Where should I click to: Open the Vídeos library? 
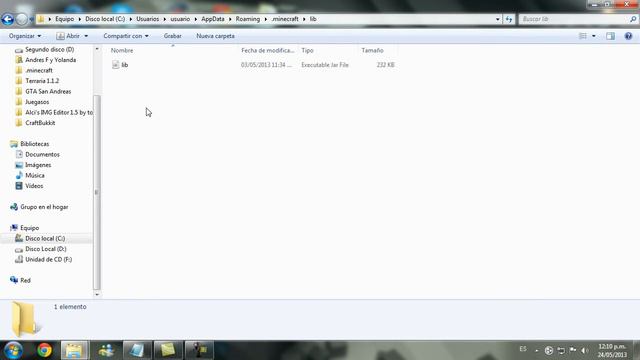34,186
